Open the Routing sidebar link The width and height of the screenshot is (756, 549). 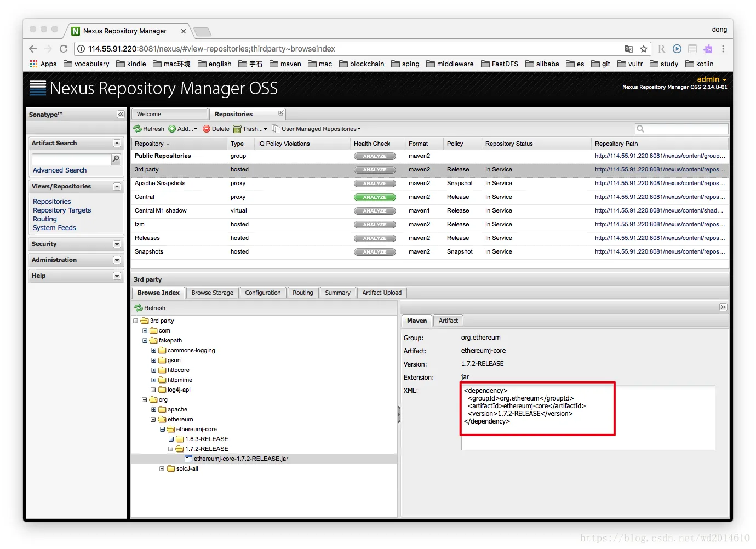coord(45,219)
